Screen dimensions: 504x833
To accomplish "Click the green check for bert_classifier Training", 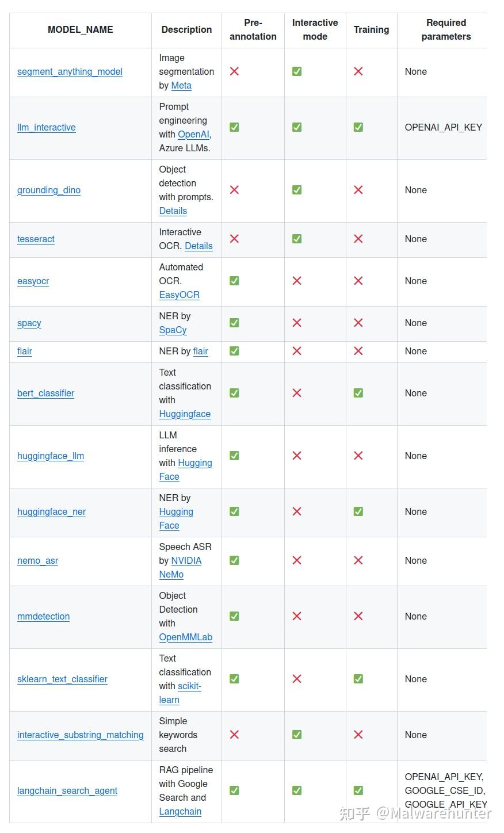I will (358, 393).
